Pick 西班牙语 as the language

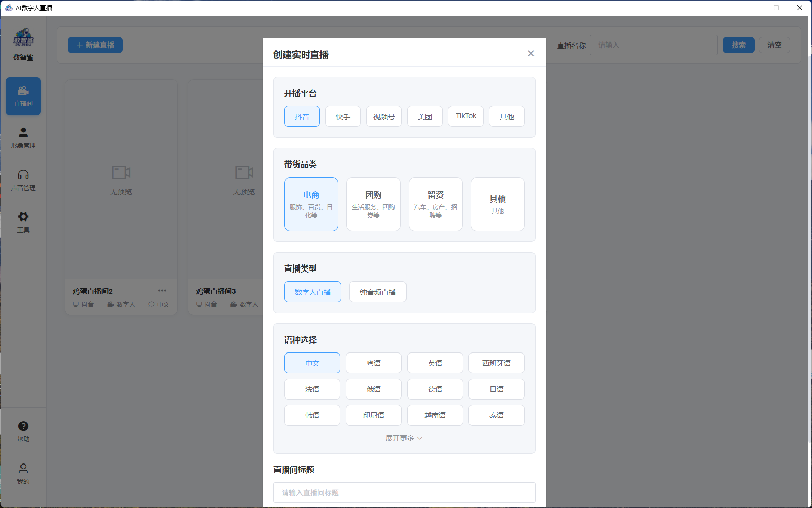click(x=497, y=363)
